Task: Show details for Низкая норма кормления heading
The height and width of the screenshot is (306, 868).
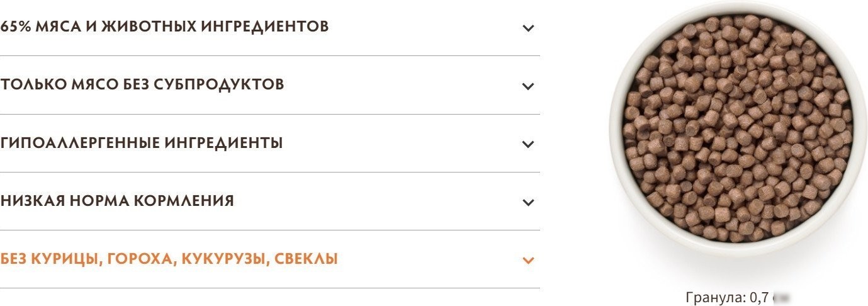Action: (x=117, y=201)
